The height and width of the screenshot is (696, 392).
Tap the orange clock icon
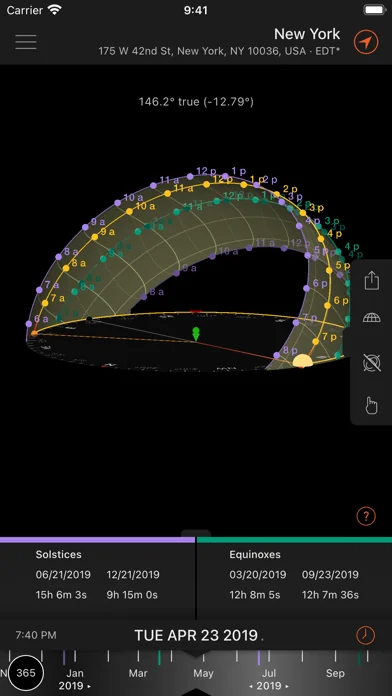coord(366,635)
